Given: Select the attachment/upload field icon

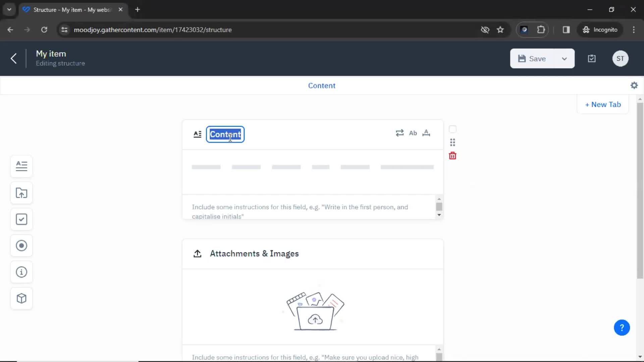Looking at the screenshot, I should [x=22, y=192].
